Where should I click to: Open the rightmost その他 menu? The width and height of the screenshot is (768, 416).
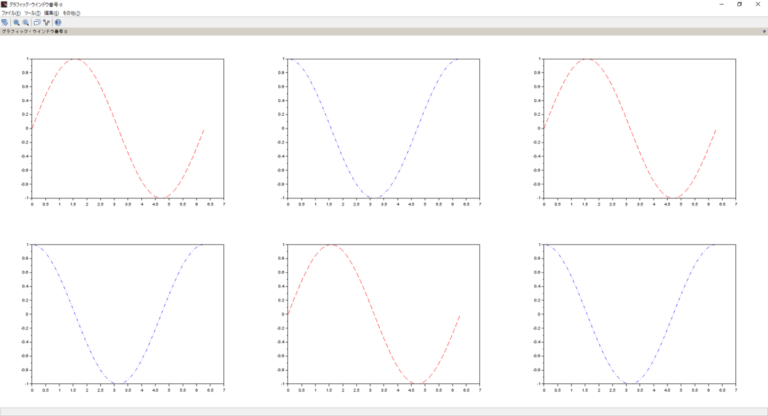coord(71,13)
